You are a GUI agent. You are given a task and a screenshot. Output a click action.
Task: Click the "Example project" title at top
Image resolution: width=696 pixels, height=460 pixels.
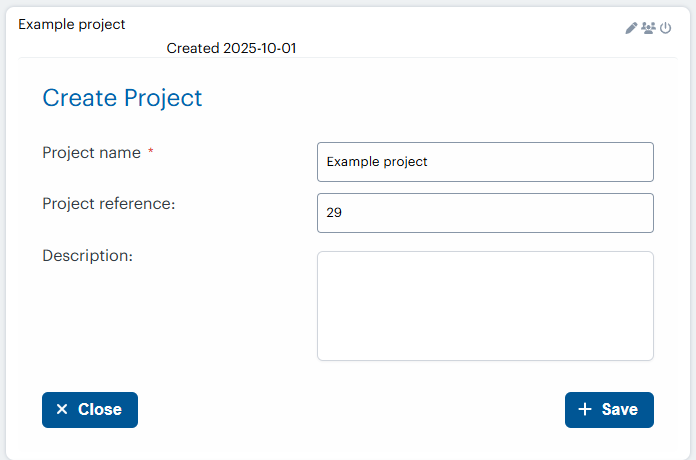pyautogui.click(x=72, y=24)
